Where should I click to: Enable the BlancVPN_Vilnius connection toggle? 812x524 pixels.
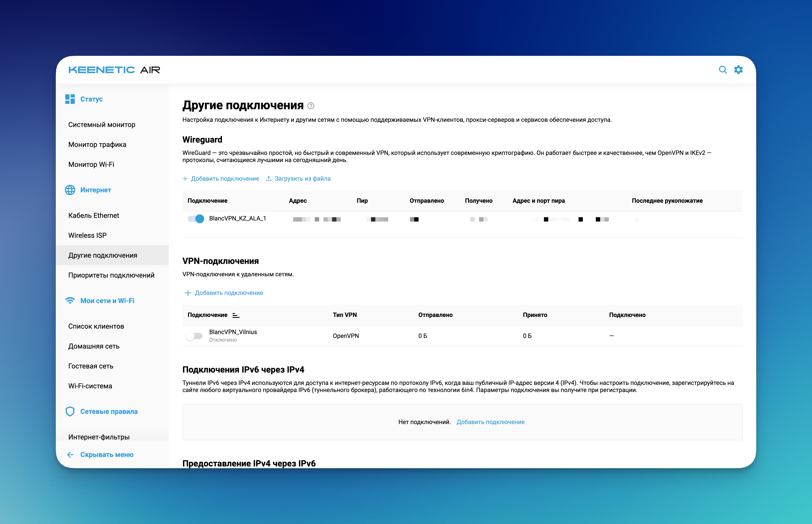194,336
